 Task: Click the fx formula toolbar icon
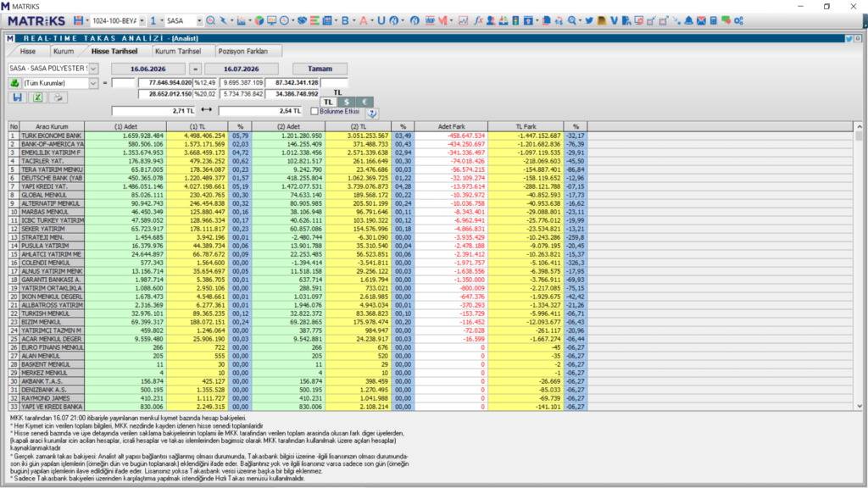pos(478,20)
